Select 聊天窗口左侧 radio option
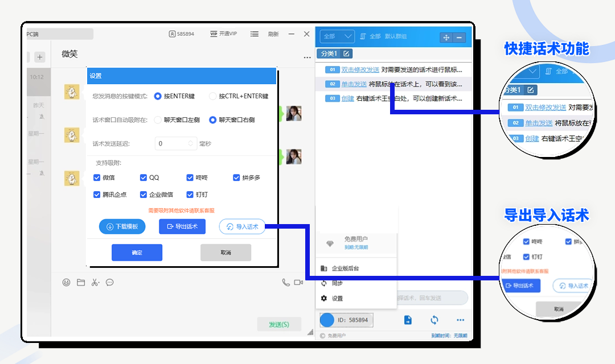615x364 pixels. [158, 120]
